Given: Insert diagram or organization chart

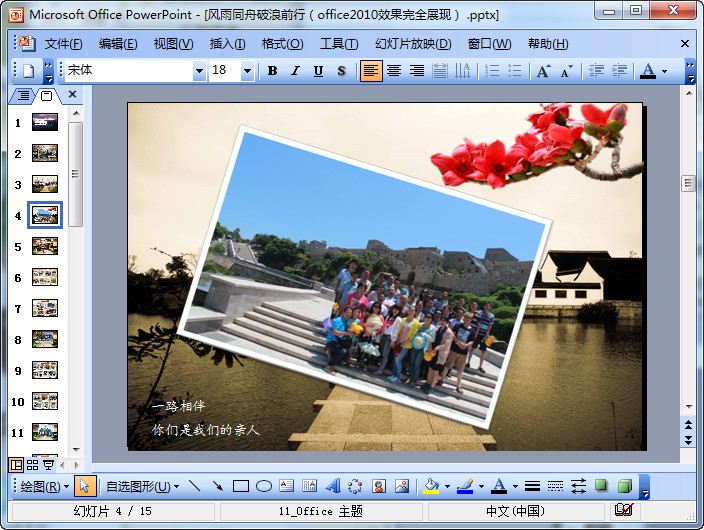Looking at the screenshot, I should pos(355,486).
